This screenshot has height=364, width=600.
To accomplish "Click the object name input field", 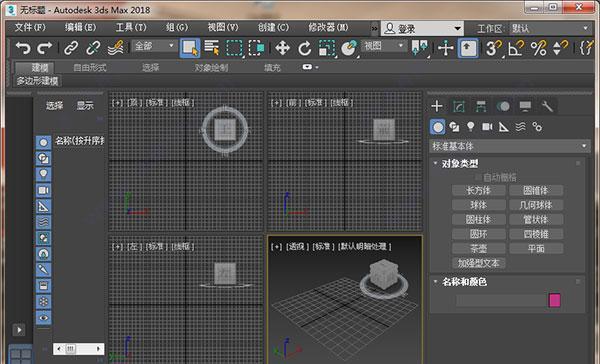I will [501, 300].
